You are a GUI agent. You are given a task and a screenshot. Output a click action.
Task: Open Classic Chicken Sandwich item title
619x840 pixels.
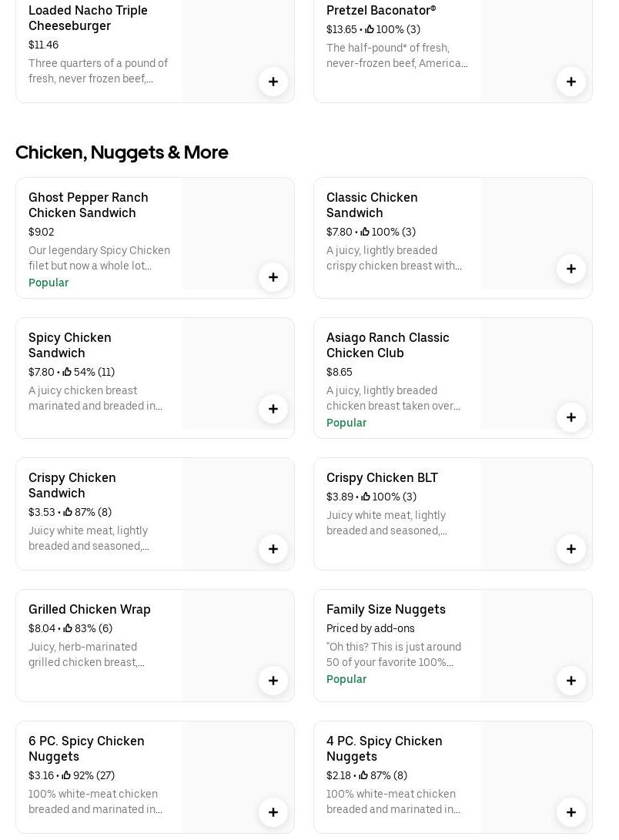click(372, 205)
